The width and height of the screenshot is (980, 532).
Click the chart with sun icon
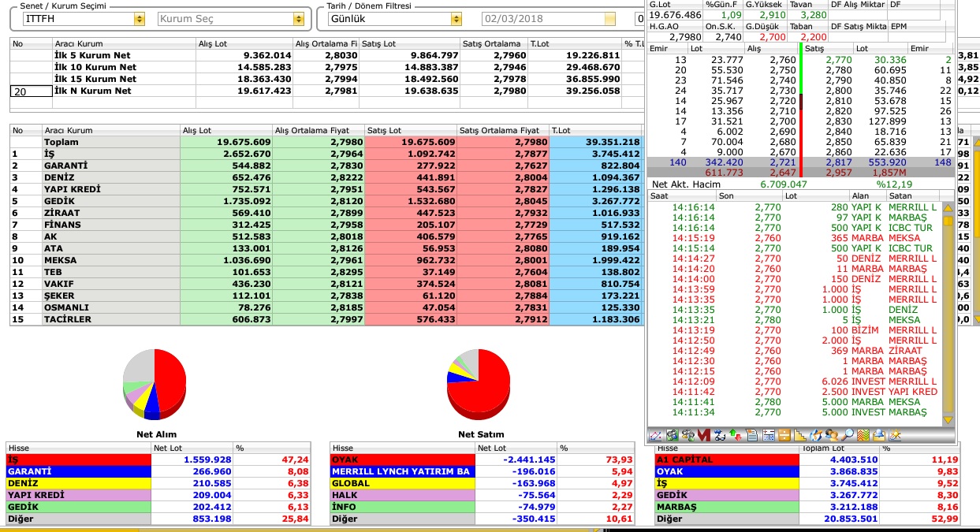point(896,434)
